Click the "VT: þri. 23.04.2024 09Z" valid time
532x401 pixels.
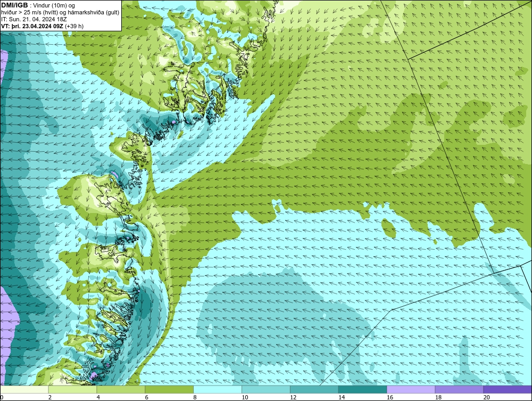(x=32, y=26)
